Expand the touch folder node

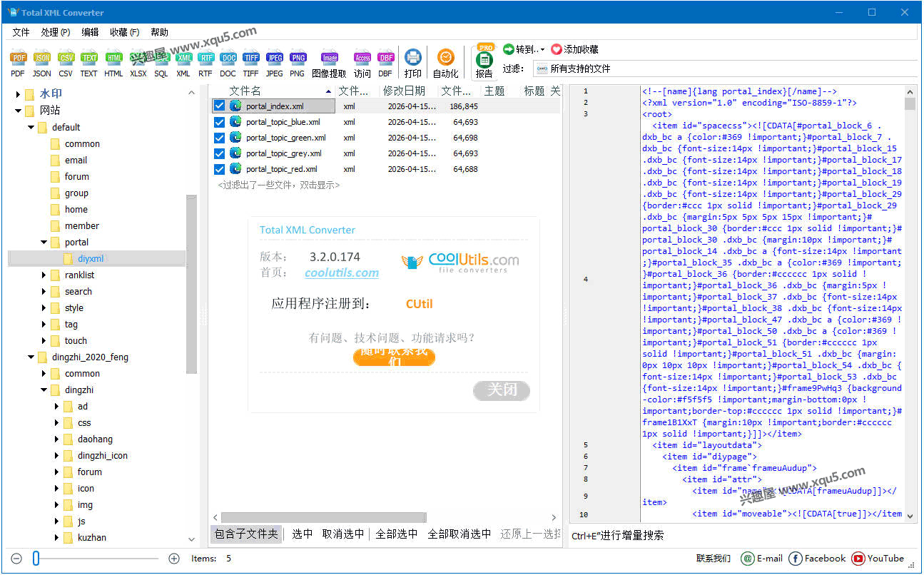tap(44, 340)
